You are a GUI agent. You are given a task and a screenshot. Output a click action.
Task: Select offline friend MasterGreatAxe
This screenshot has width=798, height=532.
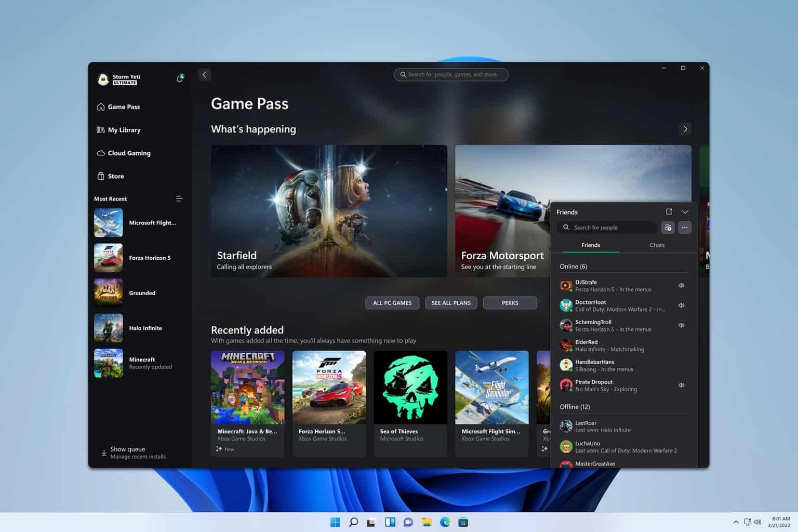623,464
